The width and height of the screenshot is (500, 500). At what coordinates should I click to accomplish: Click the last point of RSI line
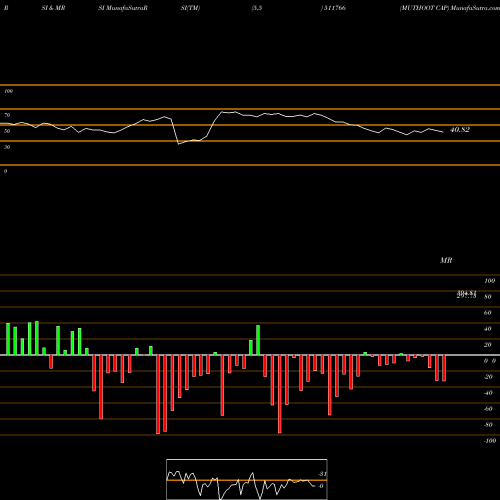point(443,132)
